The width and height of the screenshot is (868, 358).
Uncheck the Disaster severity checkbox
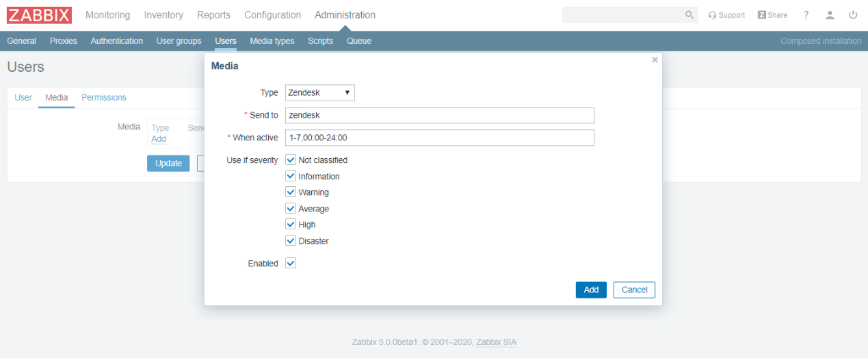click(291, 241)
